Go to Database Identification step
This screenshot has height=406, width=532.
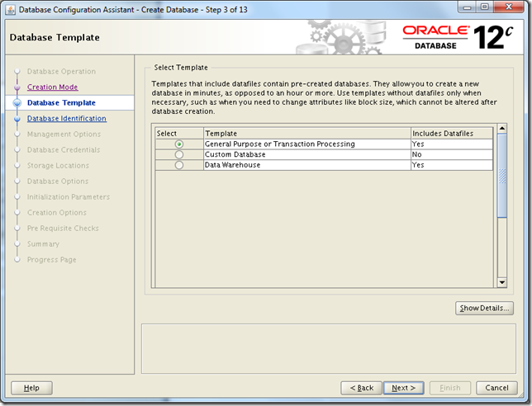(x=66, y=118)
